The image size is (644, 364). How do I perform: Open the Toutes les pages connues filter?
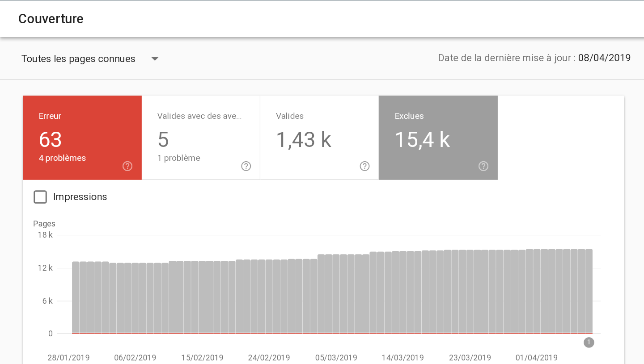90,59
